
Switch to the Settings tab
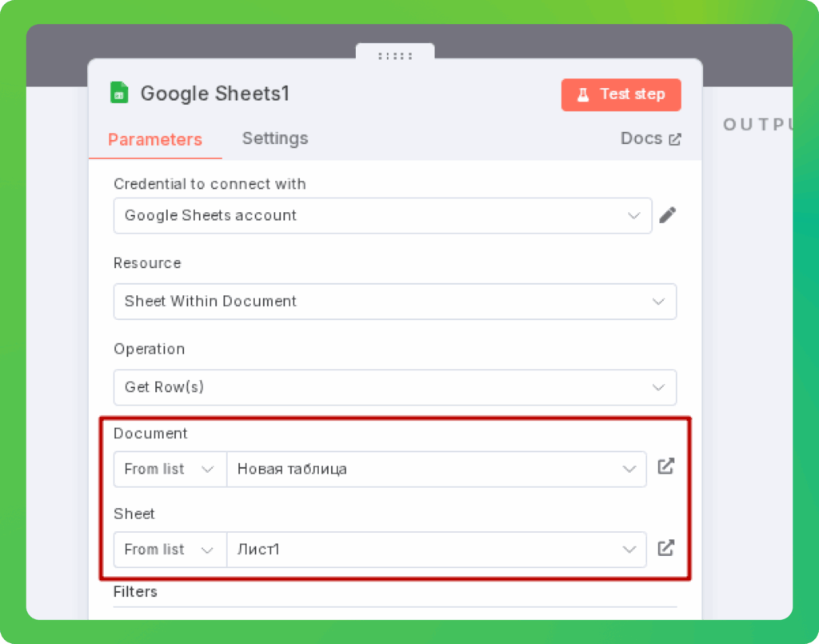point(275,138)
